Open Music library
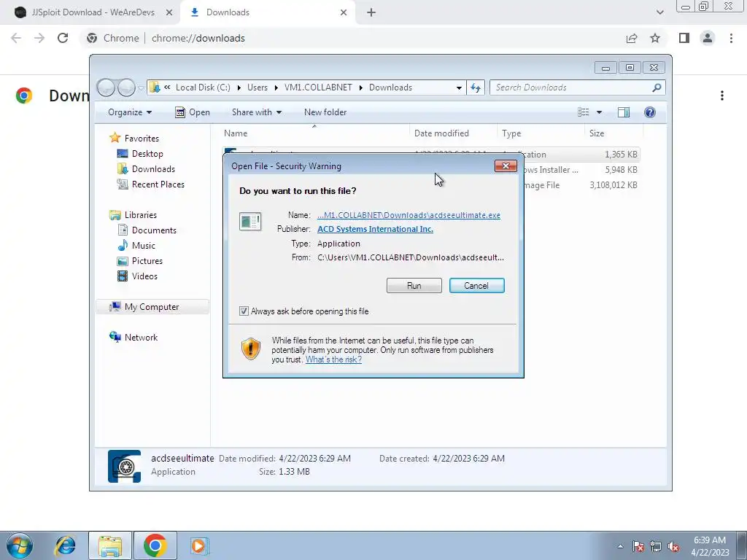 point(144,246)
